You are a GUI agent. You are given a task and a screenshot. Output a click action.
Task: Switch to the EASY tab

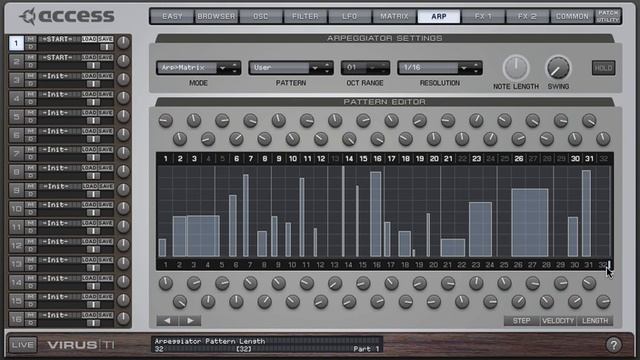point(172,17)
